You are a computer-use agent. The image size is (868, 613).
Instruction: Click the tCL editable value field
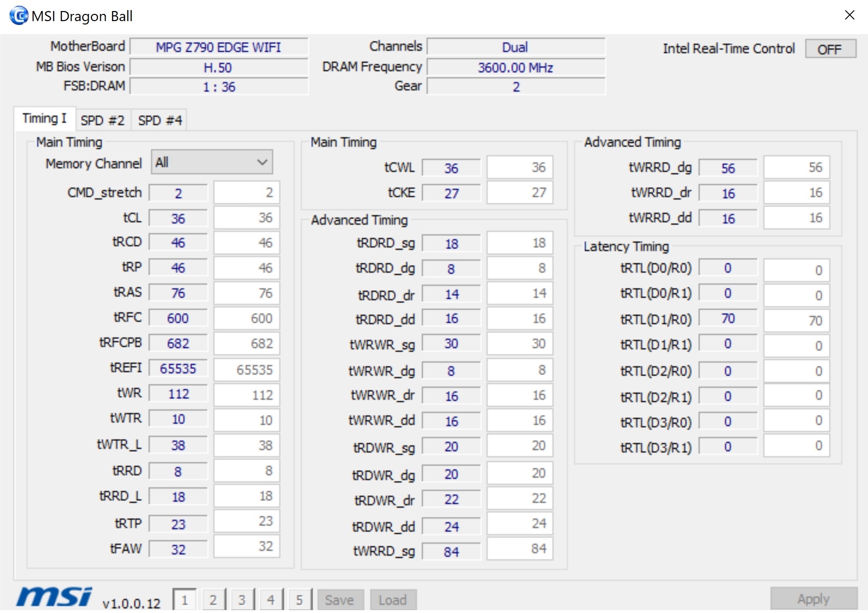246,218
